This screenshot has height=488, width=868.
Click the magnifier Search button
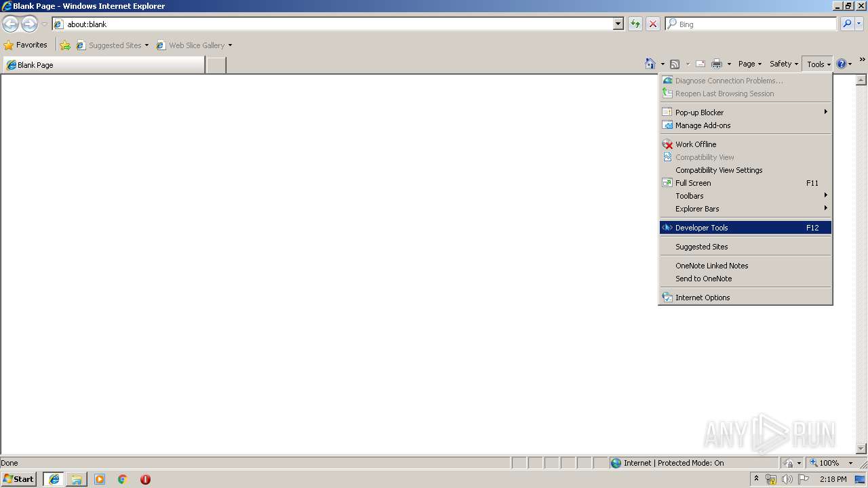click(x=847, y=24)
